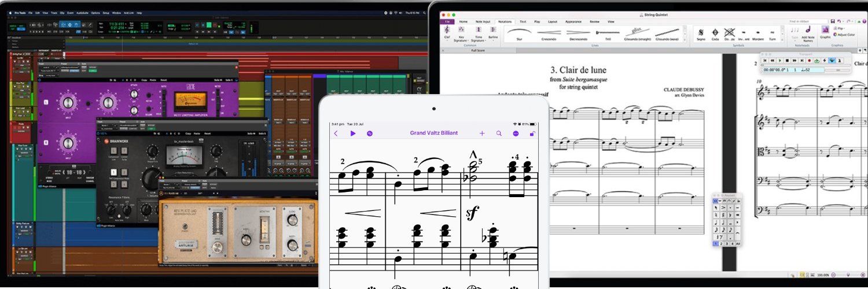Viewport: 868px width, 289px height.
Task: Switch to the Sibelius Layout tab
Action: (x=553, y=22)
